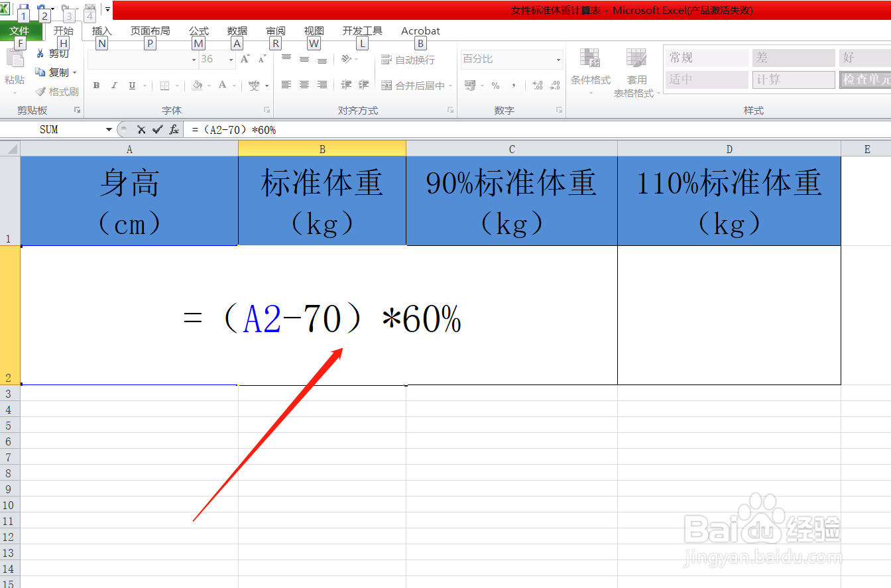891x588 pixels.
Task: Click the comma style icon
Action: 514,86
